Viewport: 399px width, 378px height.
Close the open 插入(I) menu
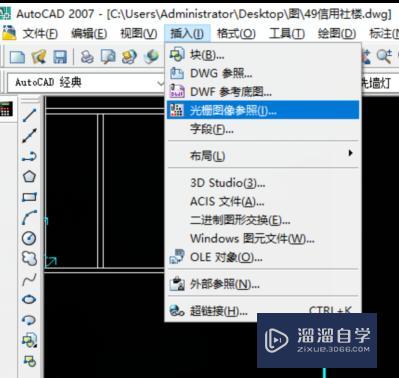(x=187, y=33)
